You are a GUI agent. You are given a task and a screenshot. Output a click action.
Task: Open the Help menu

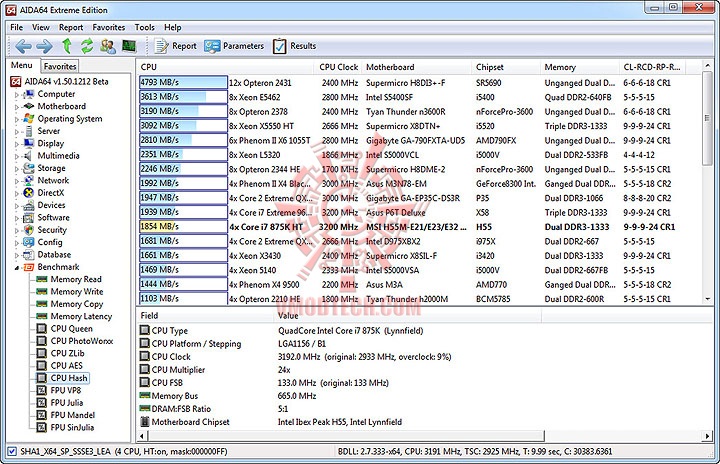click(x=173, y=28)
